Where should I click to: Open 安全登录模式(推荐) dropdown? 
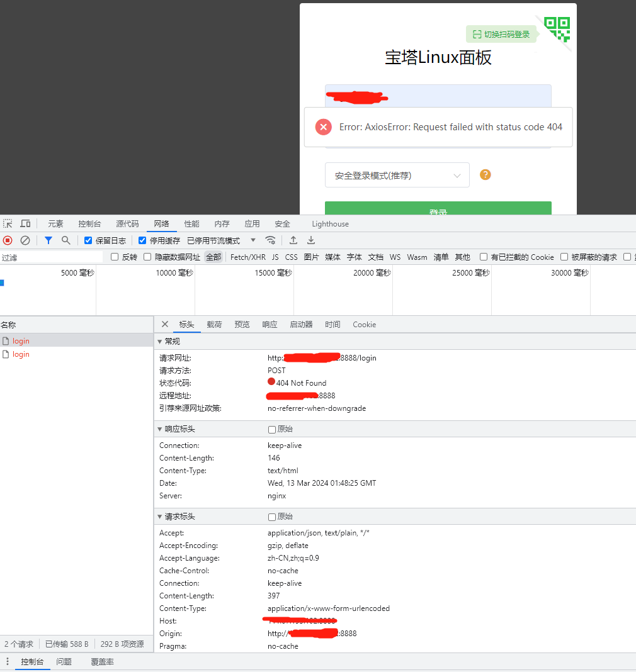click(x=397, y=175)
